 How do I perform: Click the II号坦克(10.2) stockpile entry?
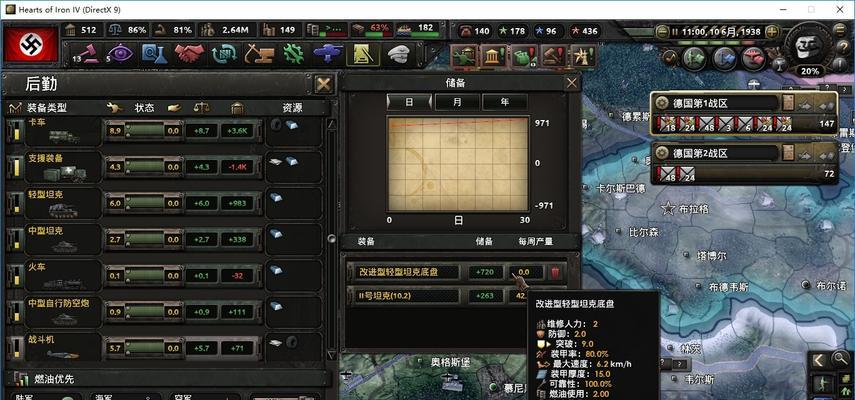pos(456,296)
